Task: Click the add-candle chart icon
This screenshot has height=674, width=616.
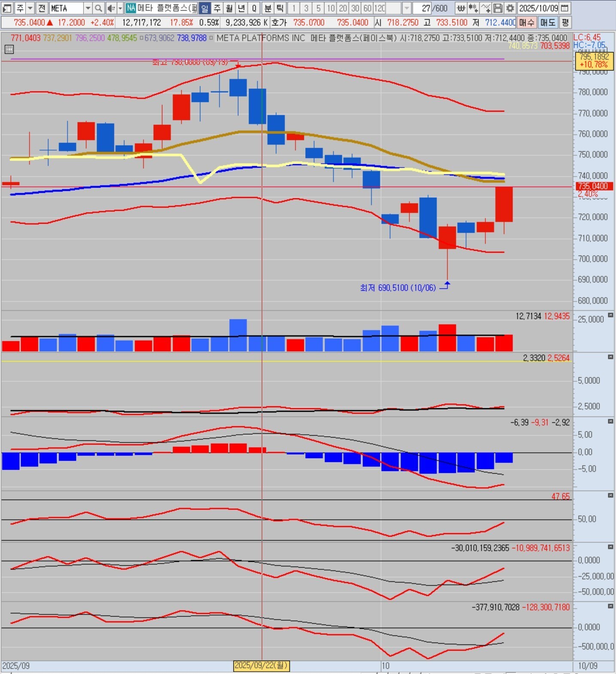Action: (x=473, y=8)
